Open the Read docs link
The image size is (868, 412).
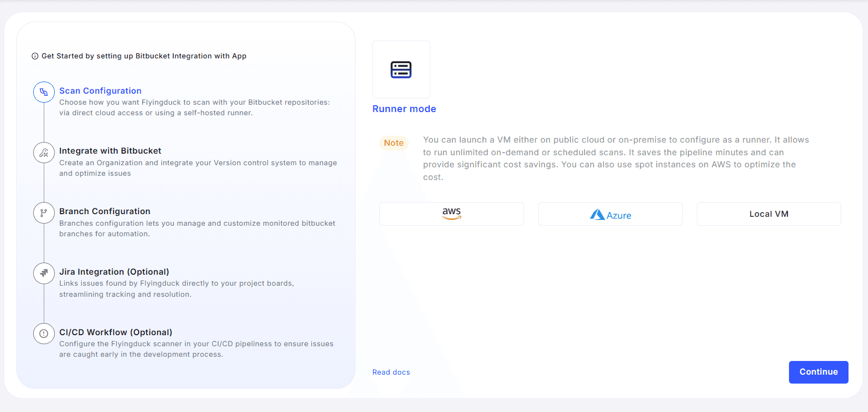[391, 372]
